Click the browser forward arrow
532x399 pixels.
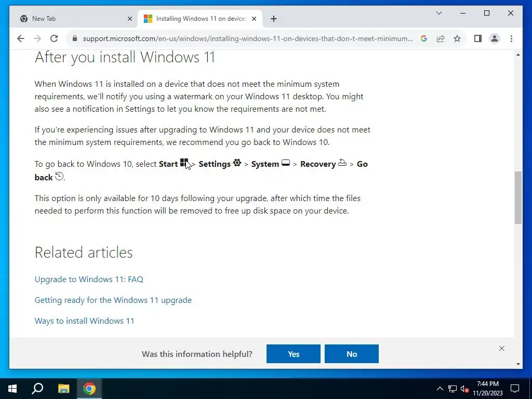point(37,38)
